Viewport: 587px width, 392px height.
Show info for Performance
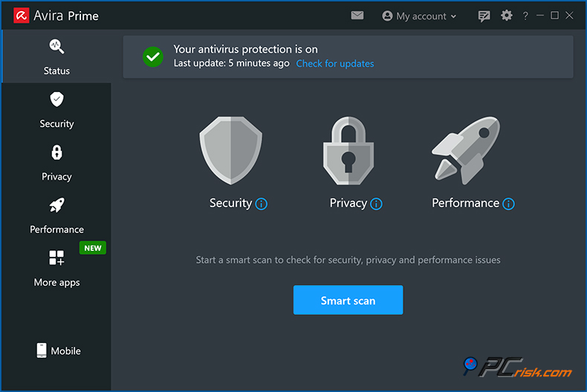(x=508, y=204)
